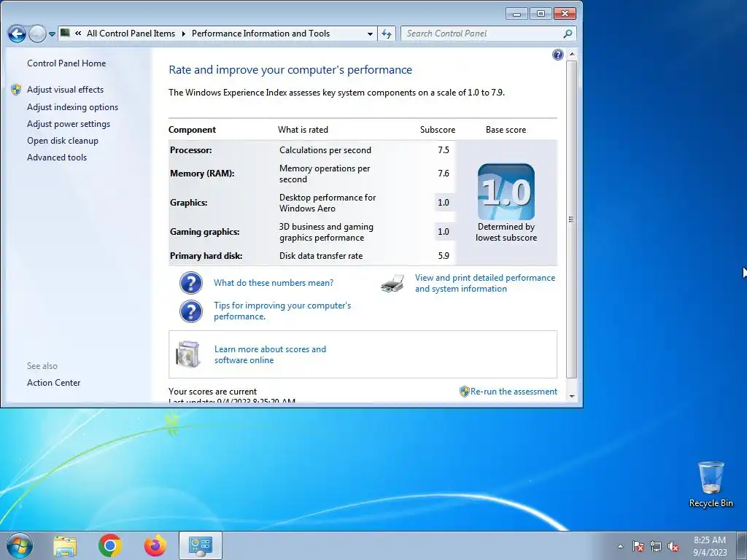Click the 'Calculations per second' text
The height and width of the screenshot is (560, 747).
point(325,150)
